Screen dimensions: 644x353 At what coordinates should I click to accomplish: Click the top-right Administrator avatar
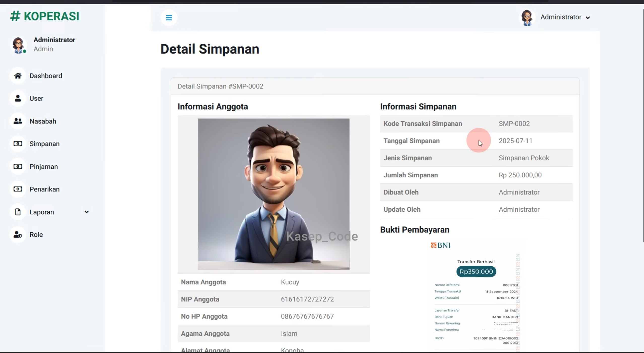[x=527, y=18]
